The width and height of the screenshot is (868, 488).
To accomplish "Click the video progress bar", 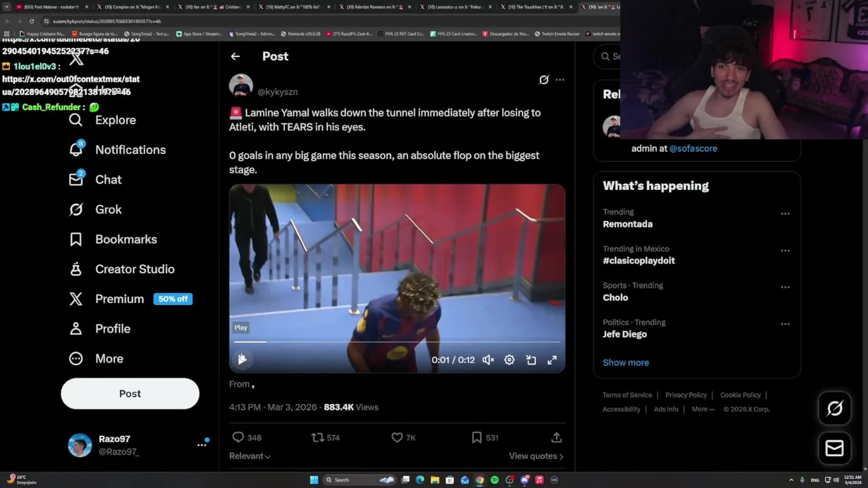I will point(397,342).
